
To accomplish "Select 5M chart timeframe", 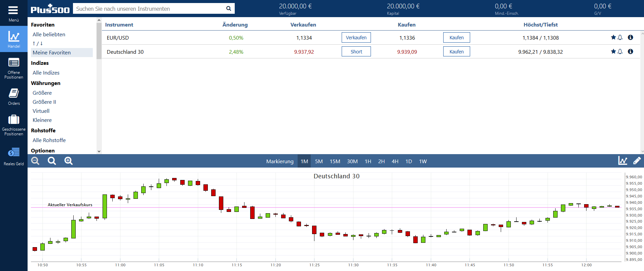I will 319,162.
